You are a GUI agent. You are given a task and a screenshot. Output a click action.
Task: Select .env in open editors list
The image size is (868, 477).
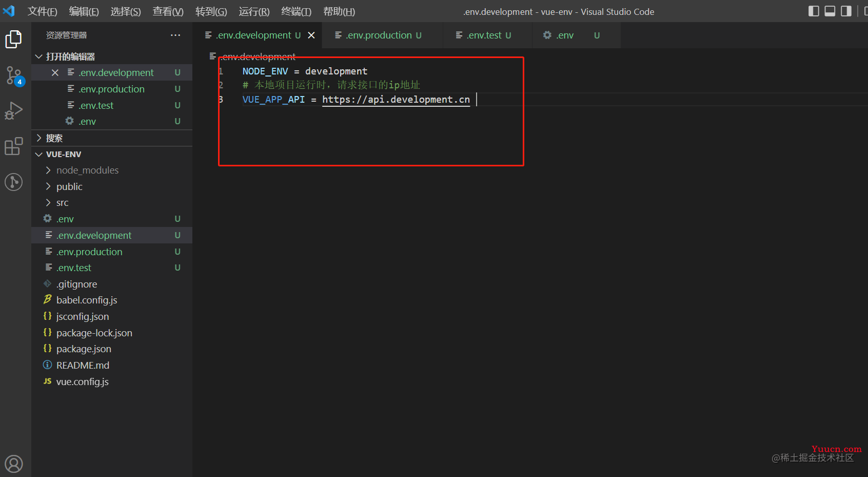[x=112, y=121]
